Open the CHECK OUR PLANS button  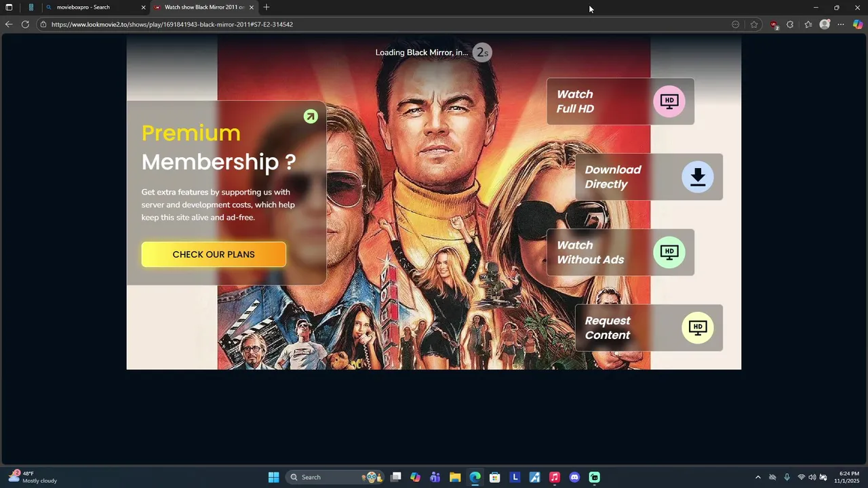click(214, 254)
